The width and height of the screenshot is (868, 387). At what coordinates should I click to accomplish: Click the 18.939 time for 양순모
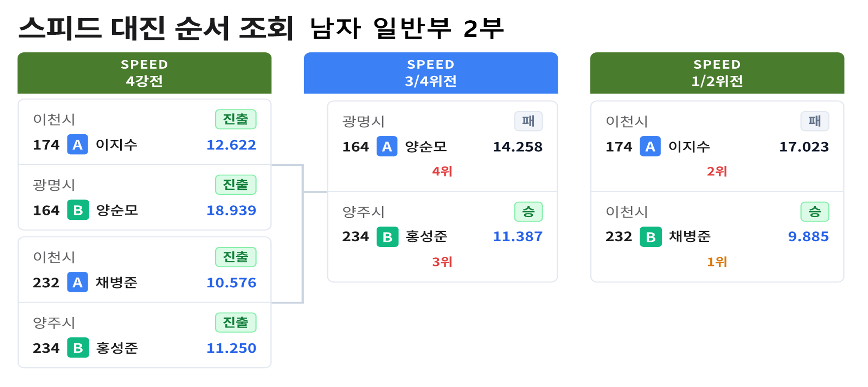231,211
